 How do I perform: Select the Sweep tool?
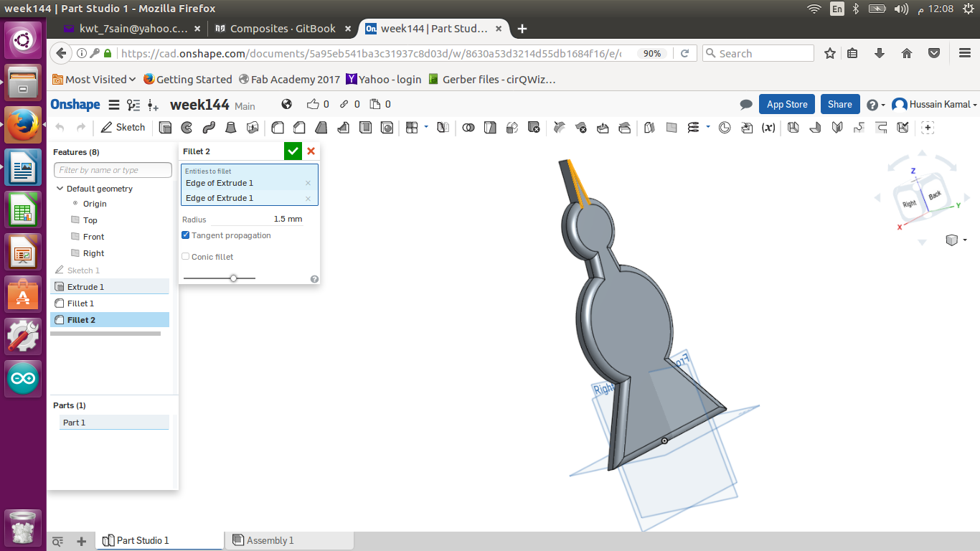[x=209, y=128]
